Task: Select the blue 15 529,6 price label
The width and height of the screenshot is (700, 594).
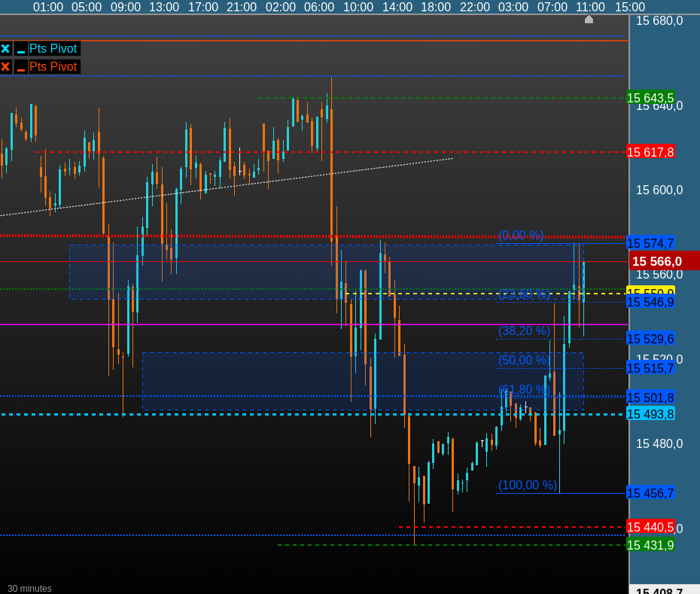Action: point(650,339)
